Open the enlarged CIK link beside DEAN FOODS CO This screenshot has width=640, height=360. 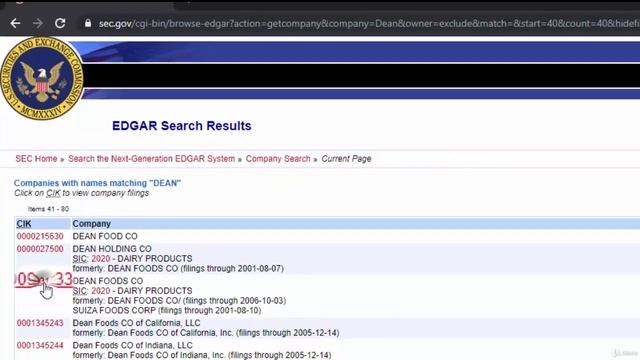pos(43,280)
